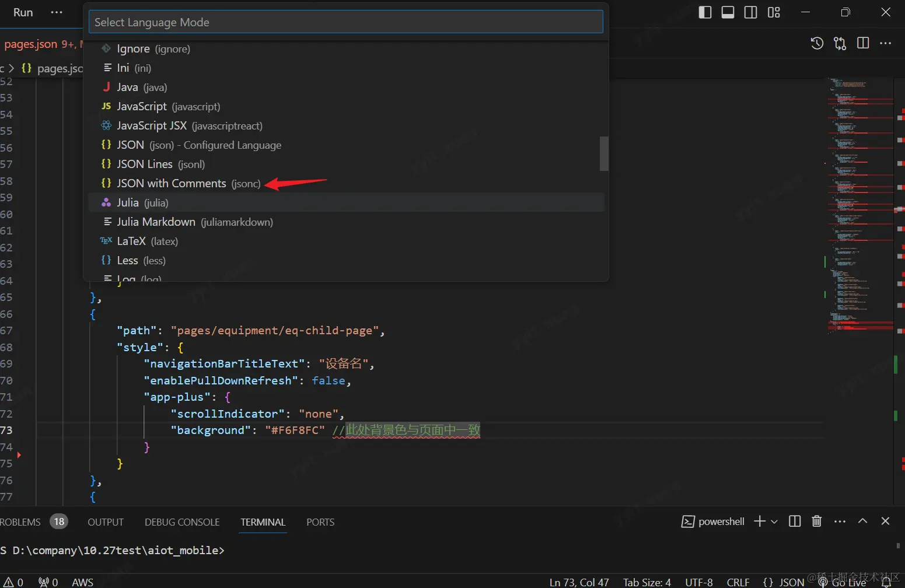Open changes comparison via the compare icon

click(x=840, y=43)
